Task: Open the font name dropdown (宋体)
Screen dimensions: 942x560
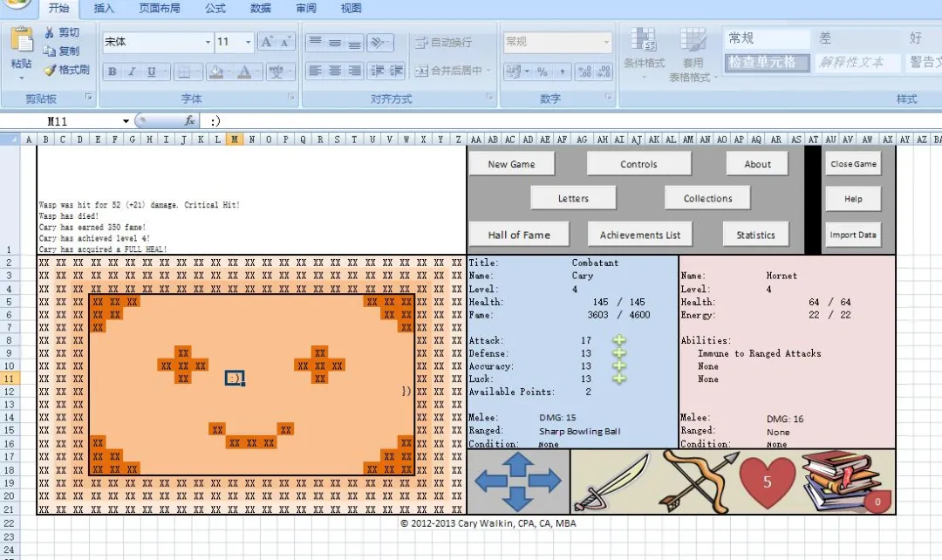Action: [x=208, y=42]
